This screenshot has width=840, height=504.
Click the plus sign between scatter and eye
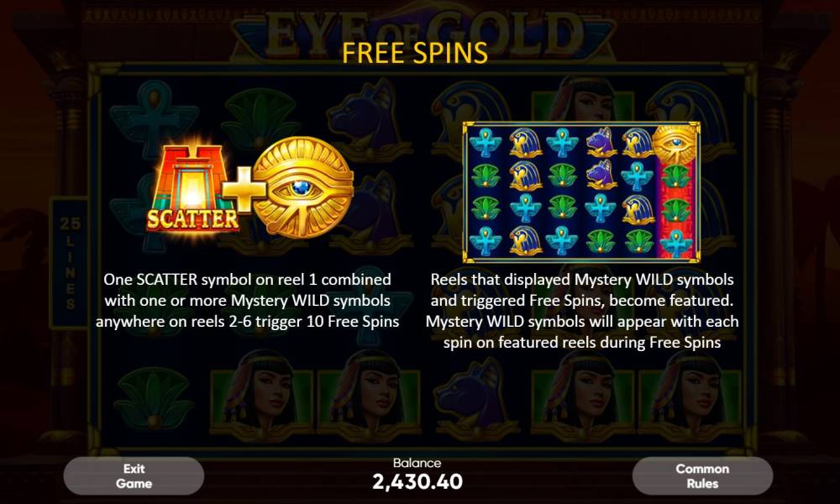click(x=244, y=190)
